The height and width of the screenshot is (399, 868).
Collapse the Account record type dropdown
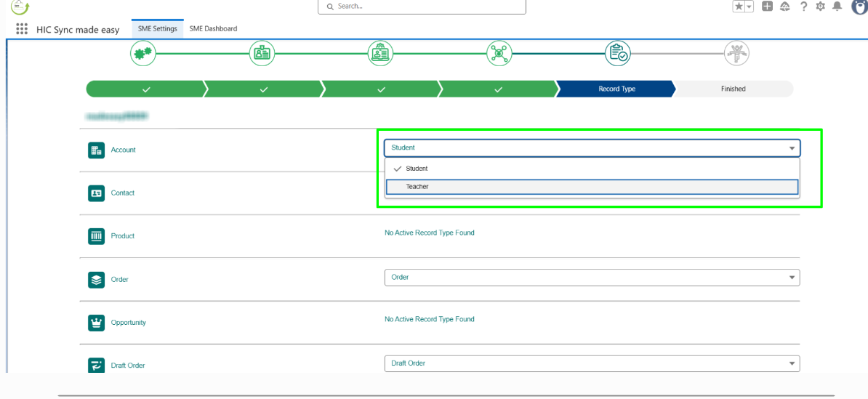tap(592, 148)
